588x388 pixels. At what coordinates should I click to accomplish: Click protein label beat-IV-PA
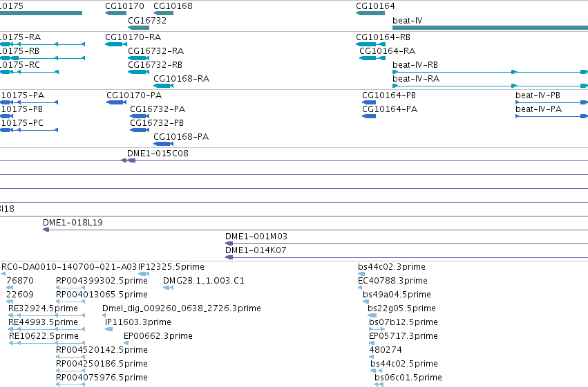538,109
